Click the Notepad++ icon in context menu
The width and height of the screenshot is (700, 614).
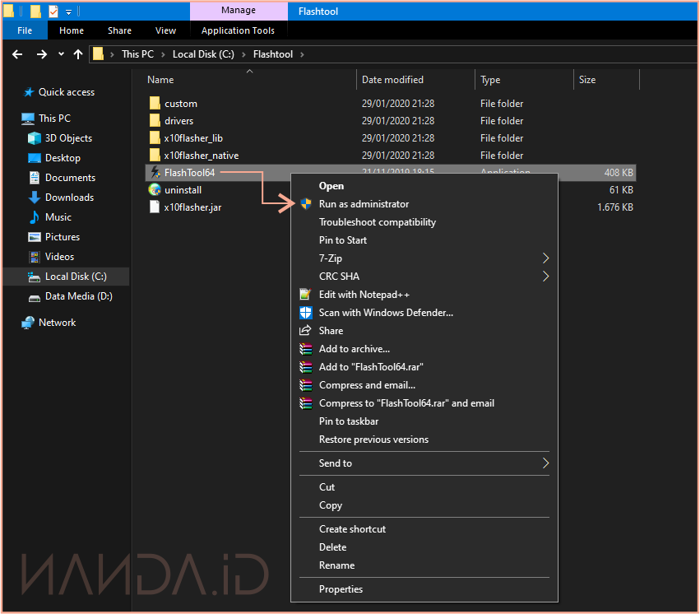(305, 295)
